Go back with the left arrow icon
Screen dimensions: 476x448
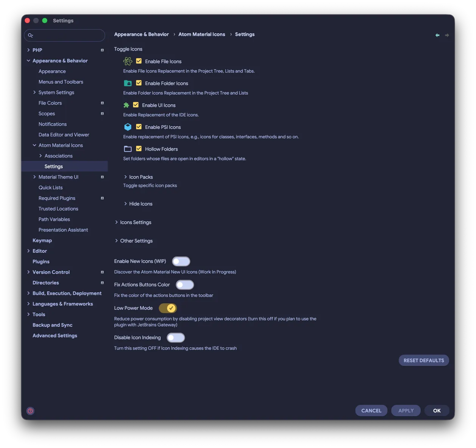[x=437, y=35]
